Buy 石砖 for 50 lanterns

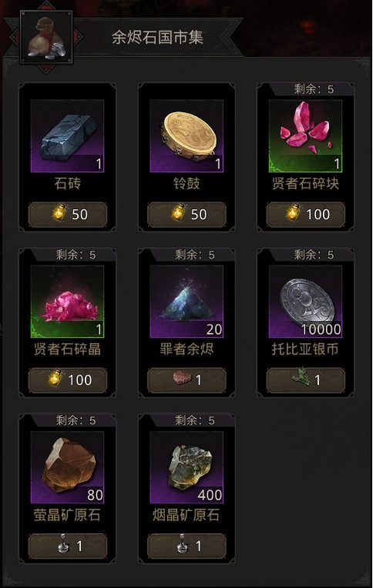68,215
